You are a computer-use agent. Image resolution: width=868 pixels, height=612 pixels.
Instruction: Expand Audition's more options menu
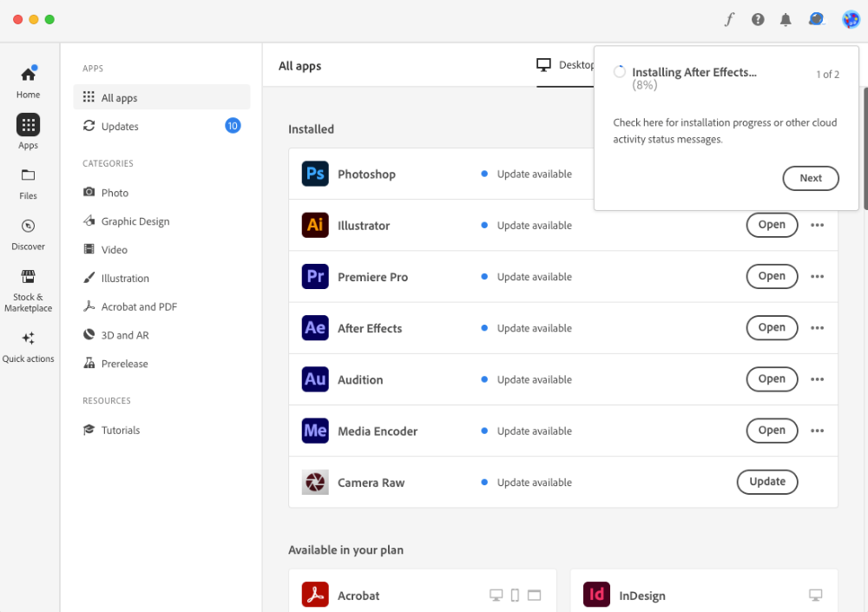817,379
